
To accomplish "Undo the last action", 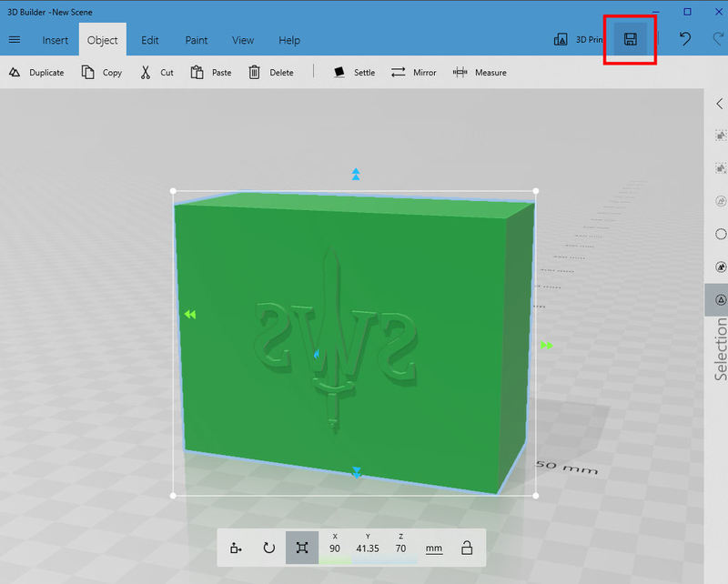I will [x=683, y=39].
